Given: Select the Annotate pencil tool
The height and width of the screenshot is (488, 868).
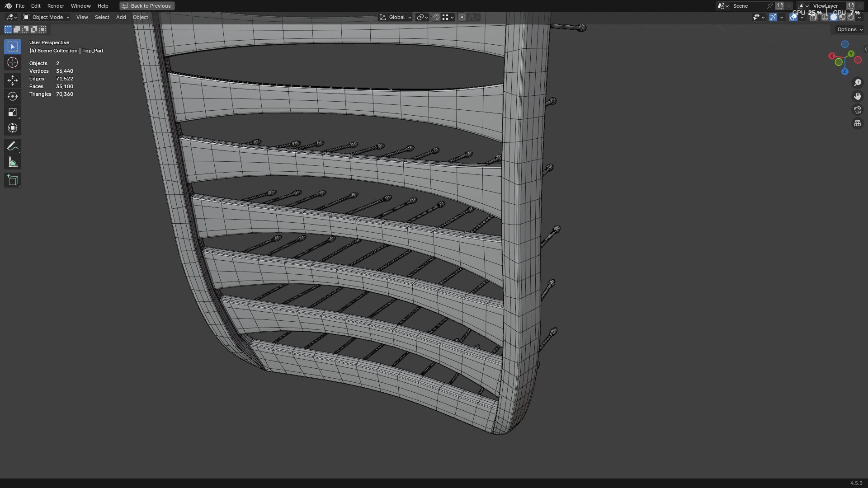Looking at the screenshot, I should pos(13,146).
